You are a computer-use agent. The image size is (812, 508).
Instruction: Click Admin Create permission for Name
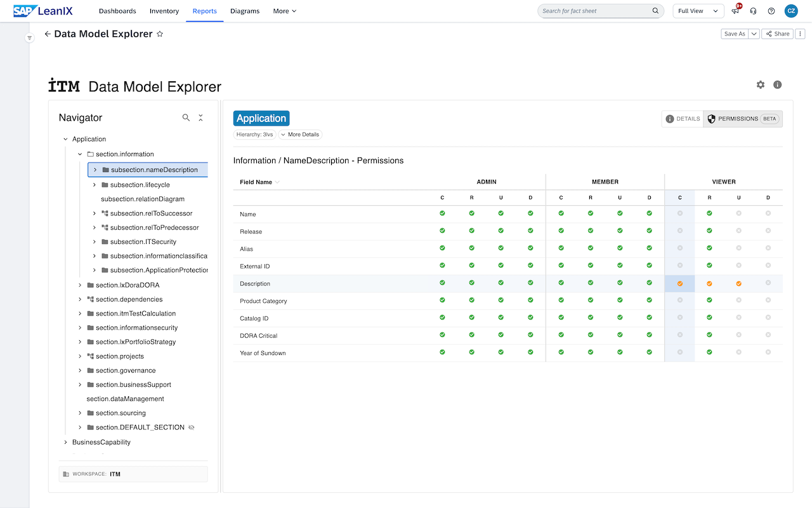[442, 213]
